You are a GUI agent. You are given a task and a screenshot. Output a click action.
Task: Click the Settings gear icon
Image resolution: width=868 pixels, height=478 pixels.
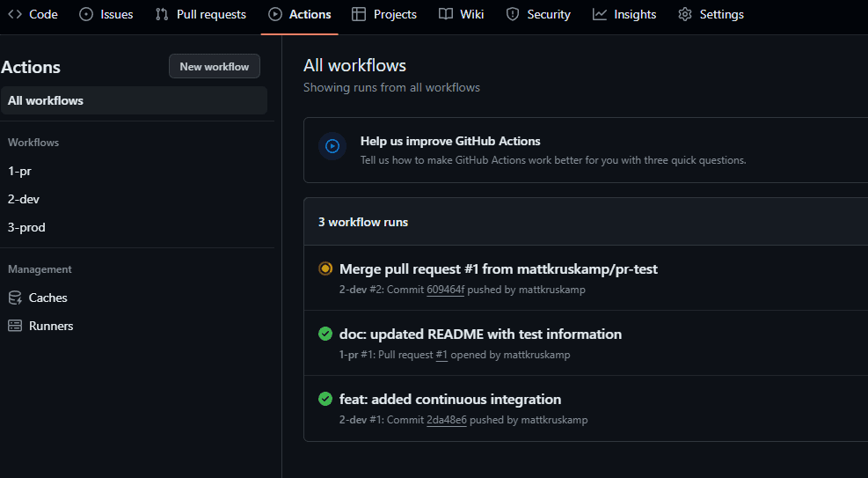tap(685, 14)
